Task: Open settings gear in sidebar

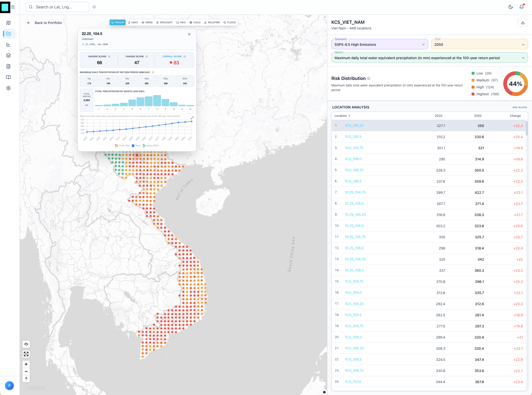Action: click(x=8, y=88)
